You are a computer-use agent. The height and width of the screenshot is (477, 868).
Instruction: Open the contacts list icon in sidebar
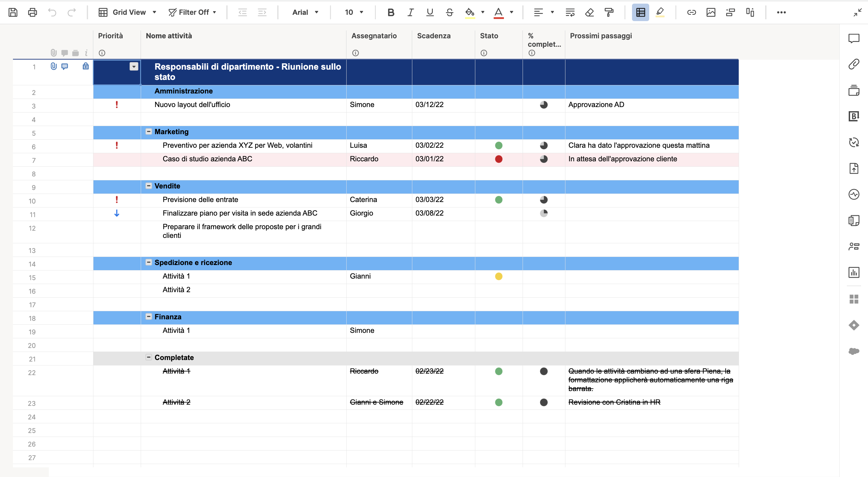(x=854, y=246)
